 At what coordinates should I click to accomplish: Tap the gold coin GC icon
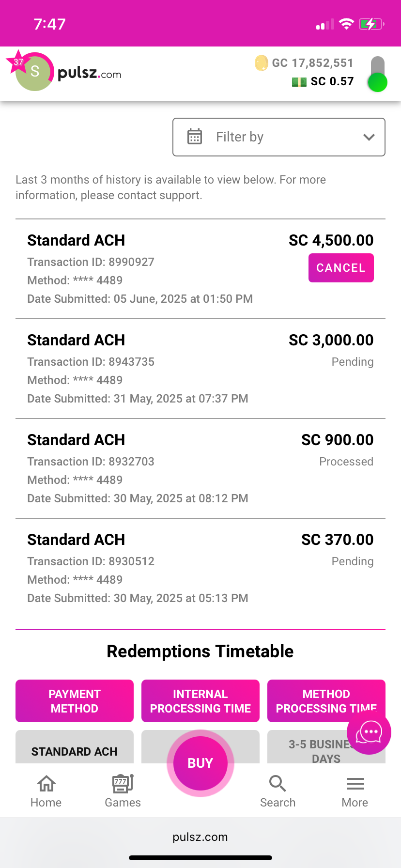(x=261, y=63)
